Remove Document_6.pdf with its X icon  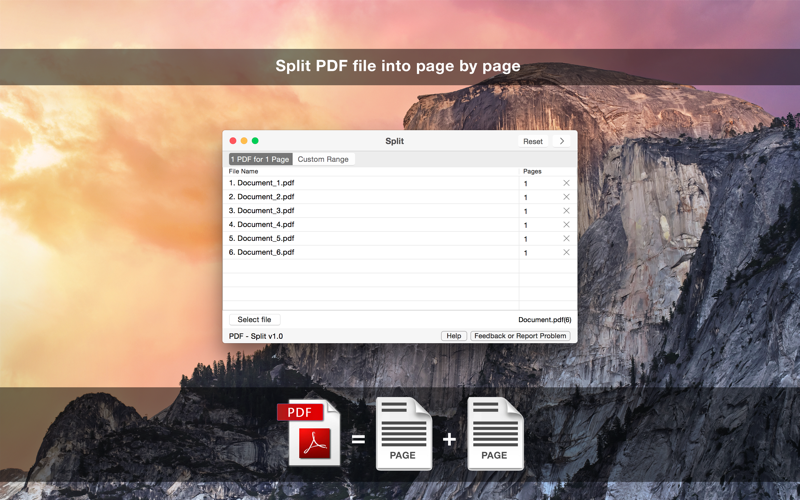566,252
